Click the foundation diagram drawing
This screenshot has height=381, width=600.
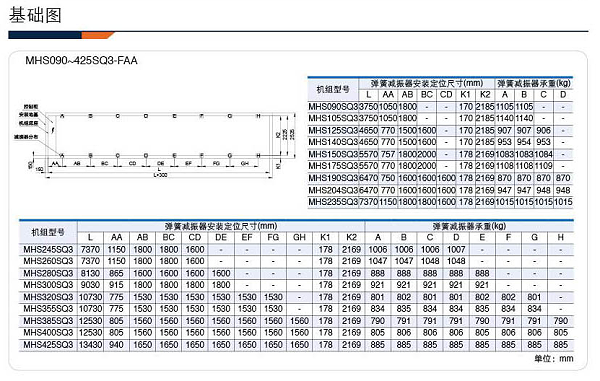click(155, 143)
